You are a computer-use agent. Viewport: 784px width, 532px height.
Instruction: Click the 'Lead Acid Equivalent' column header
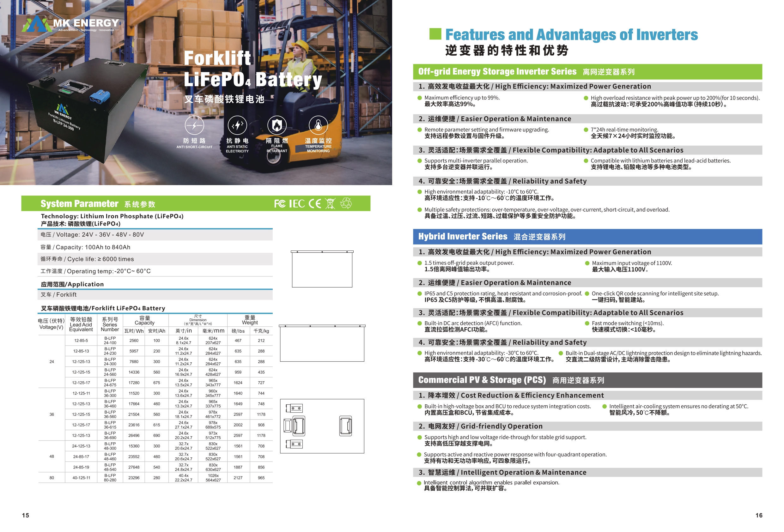click(81, 324)
